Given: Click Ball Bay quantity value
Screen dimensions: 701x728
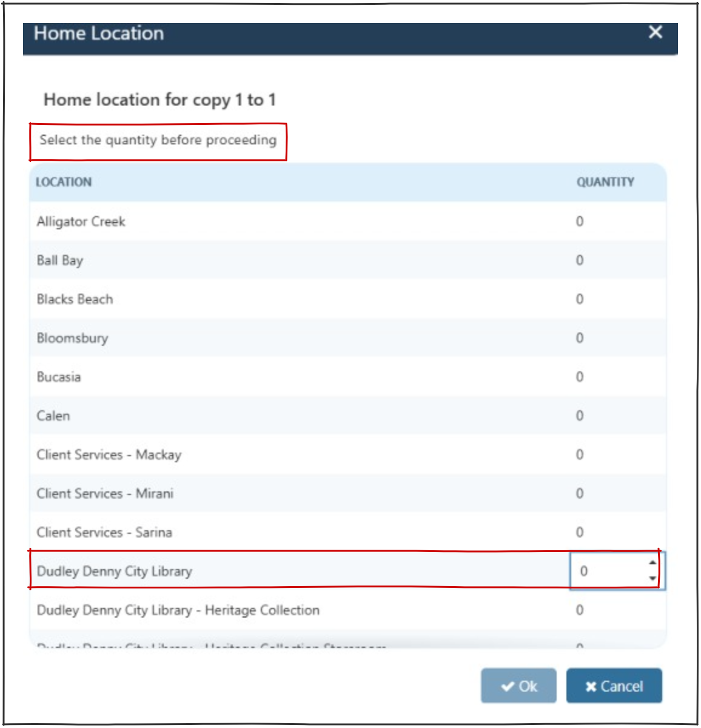Looking at the screenshot, I should tap(580, 260).
